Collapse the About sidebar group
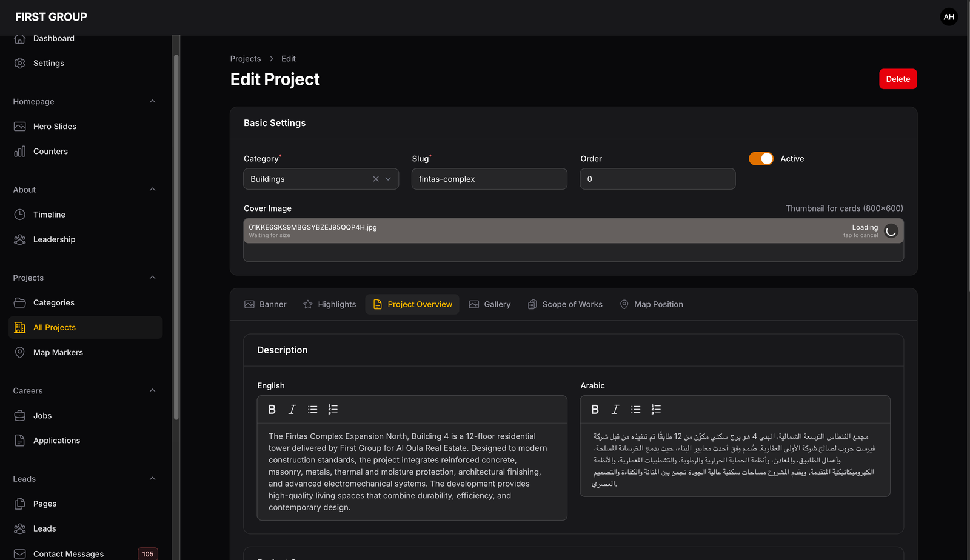Viewport: 970px width, 560px height. (x=153, y=190)
